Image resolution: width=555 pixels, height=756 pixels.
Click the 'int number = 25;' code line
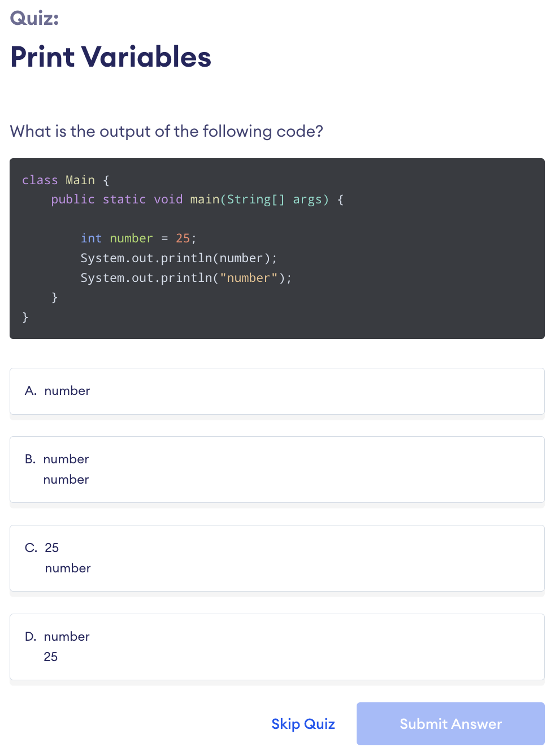pyautogui.click(x=138, y=238)
